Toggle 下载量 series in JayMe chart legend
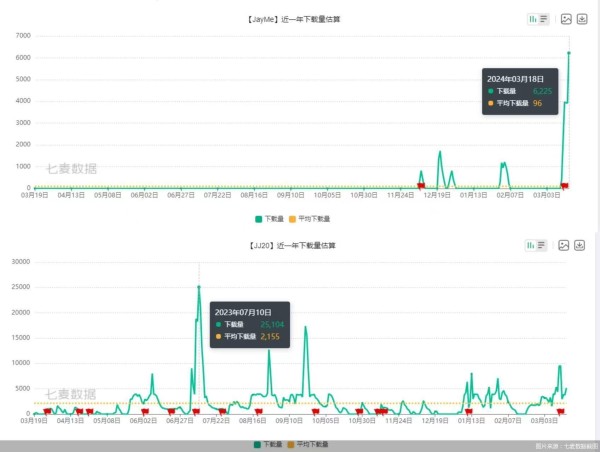The width and height of the screenshot is (600, 452). [269, 219]
